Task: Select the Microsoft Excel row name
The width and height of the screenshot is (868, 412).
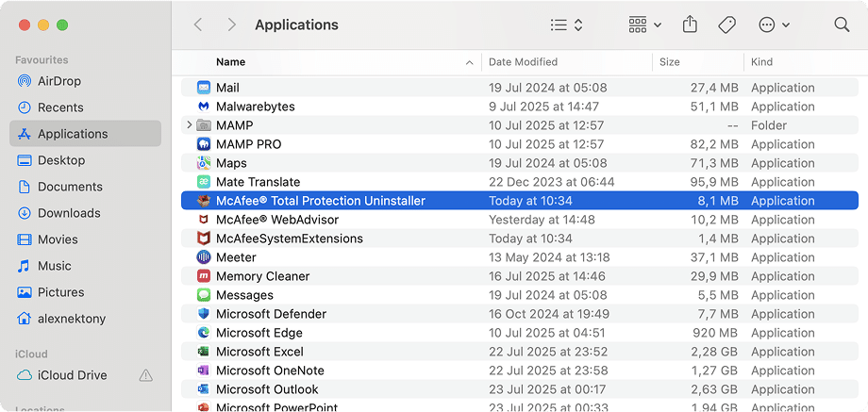Action: click(x=259, y=351)
